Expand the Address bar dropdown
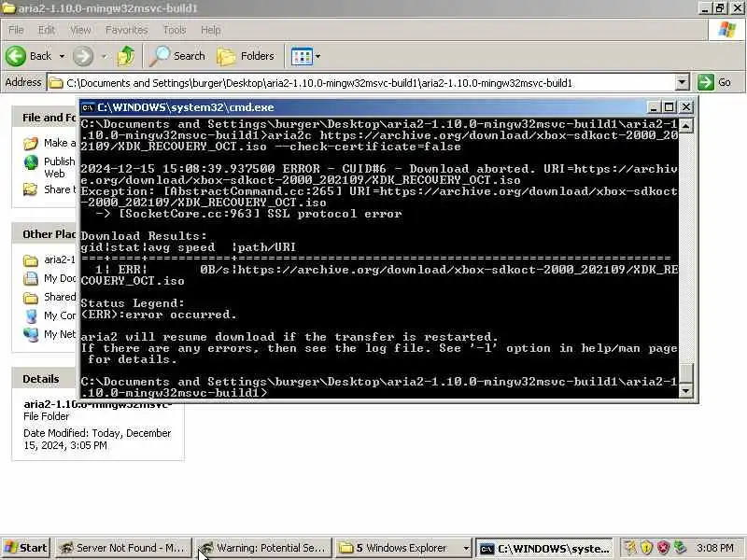Viewport: 747px width, 560px height. coord(683,82)
